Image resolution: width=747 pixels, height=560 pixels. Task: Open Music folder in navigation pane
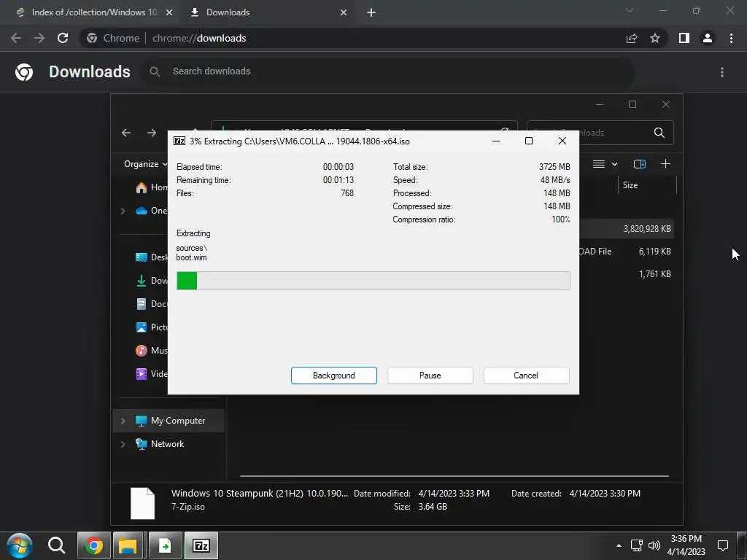[x=151, y=351]
